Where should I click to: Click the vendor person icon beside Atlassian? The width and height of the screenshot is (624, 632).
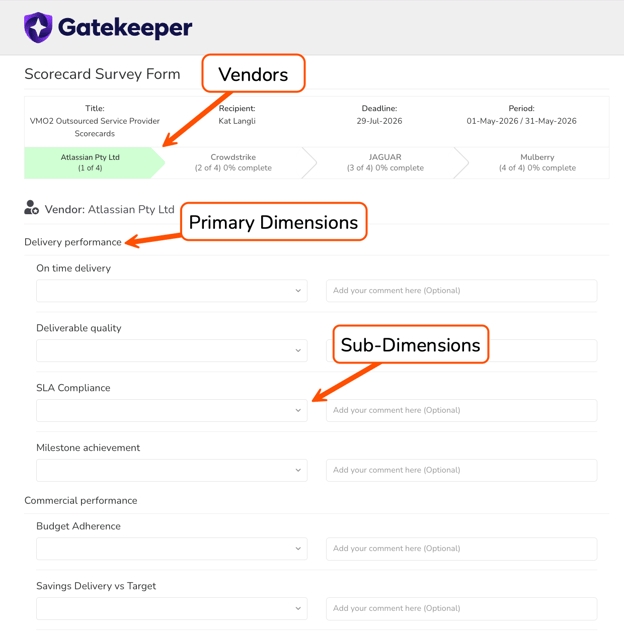point(31,208)
